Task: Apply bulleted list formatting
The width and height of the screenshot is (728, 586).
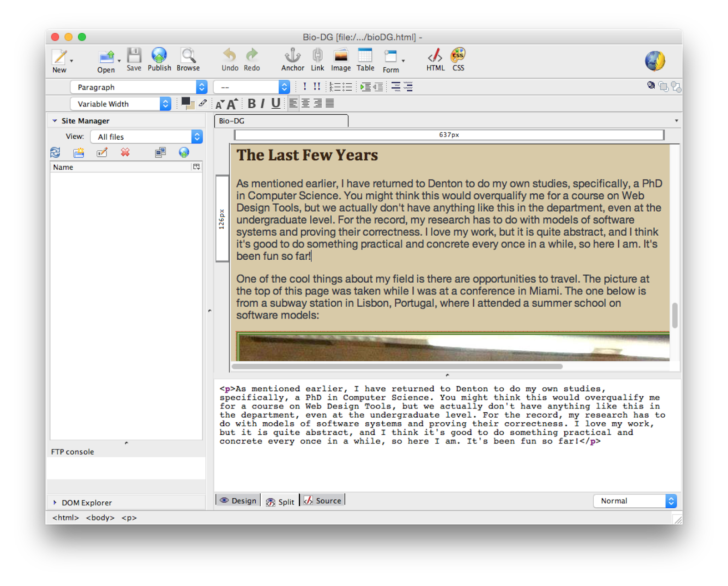Action: [347, 87]
